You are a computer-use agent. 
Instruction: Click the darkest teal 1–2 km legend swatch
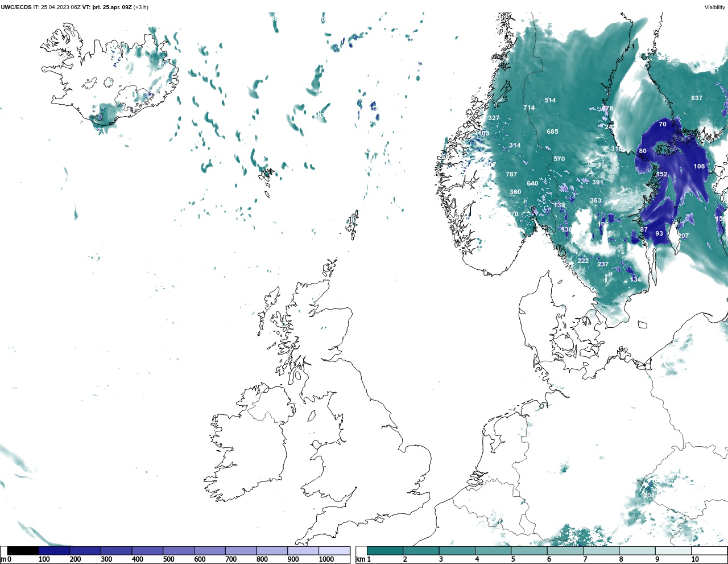pyautogui.click(x=385, y=550)
